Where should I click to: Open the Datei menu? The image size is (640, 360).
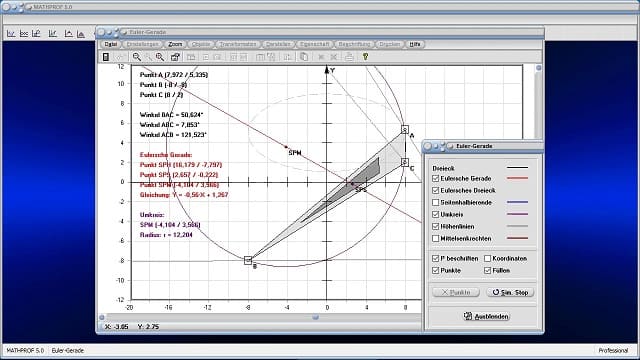pos(111,44)
